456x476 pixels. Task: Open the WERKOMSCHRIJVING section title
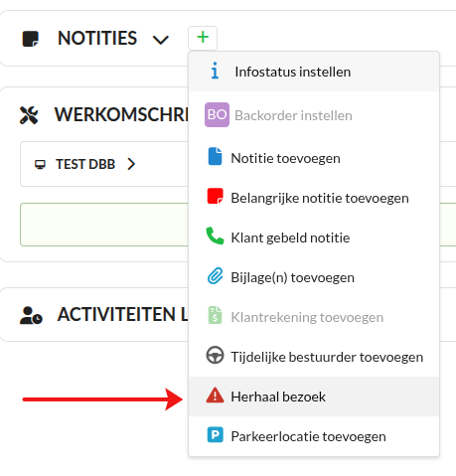point(121,115)
